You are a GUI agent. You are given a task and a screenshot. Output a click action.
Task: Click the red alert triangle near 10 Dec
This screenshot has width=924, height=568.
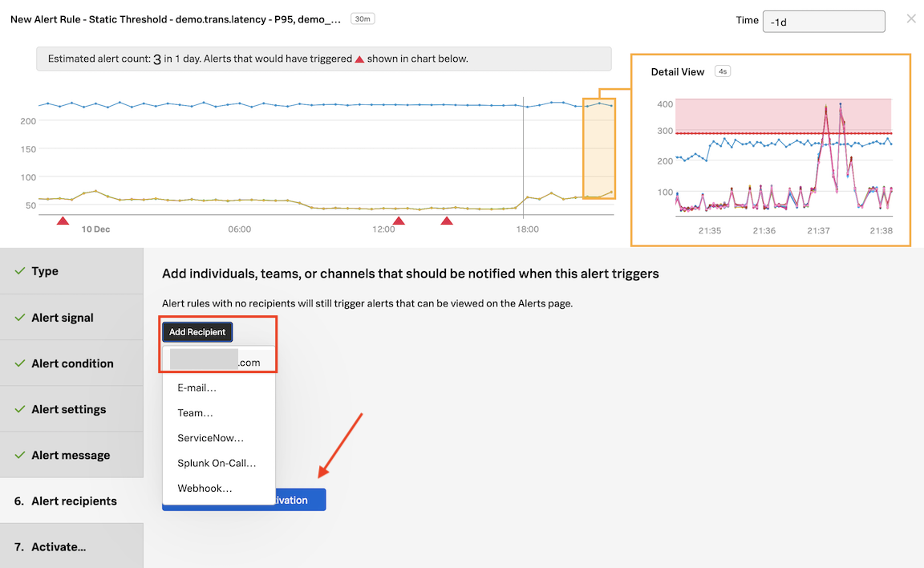click(63, 221)
